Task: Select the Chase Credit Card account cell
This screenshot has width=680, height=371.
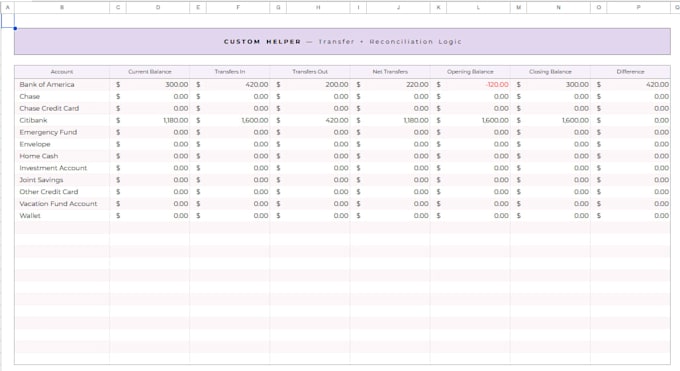Action: click(x=62, y=108)
